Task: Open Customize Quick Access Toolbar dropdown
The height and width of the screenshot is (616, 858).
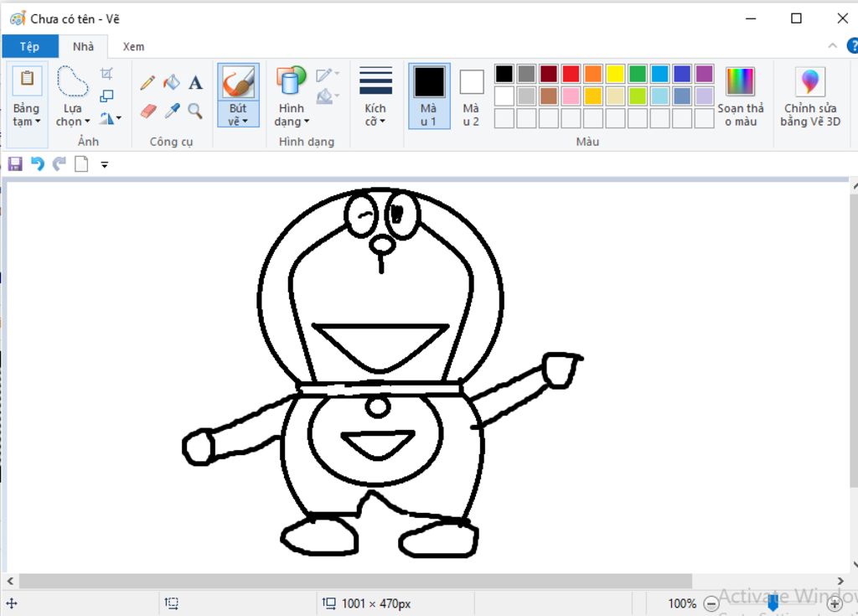Action: coord(105,164)
